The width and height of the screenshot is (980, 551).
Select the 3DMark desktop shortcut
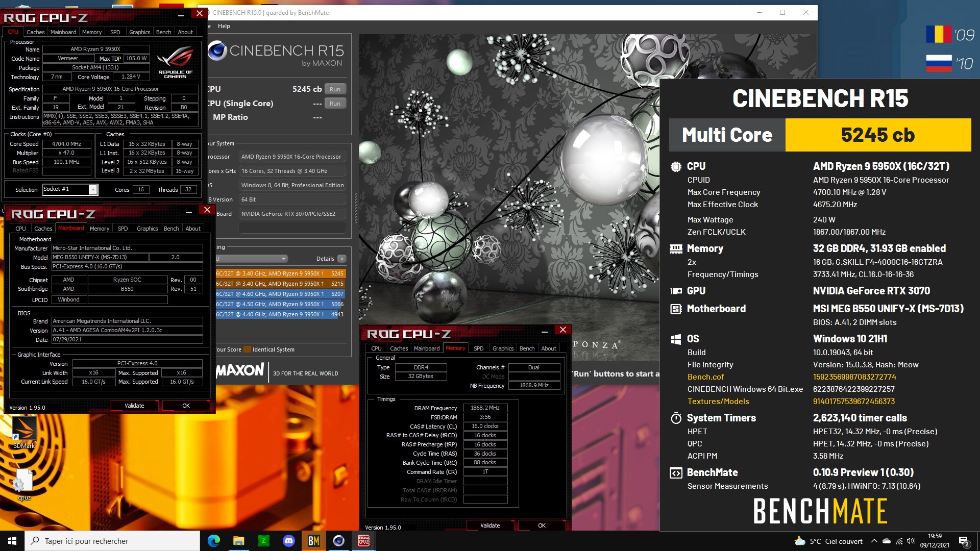click(x=24, y=433)
